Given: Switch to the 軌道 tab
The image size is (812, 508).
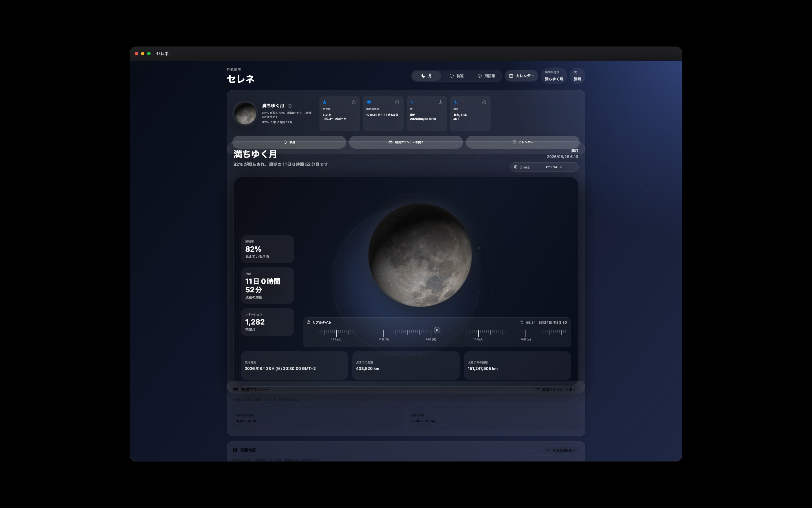Looking at the screenshot, I should pyautogui.click(x=456, y=76).
